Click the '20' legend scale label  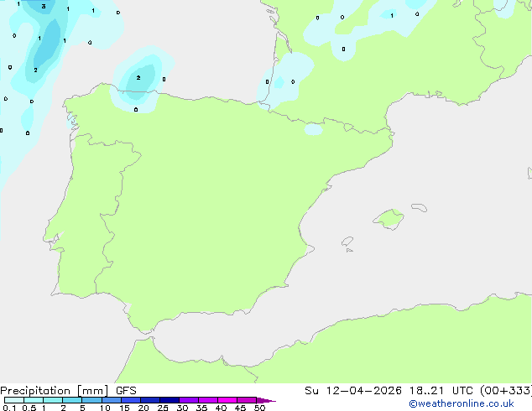(143, 408)
